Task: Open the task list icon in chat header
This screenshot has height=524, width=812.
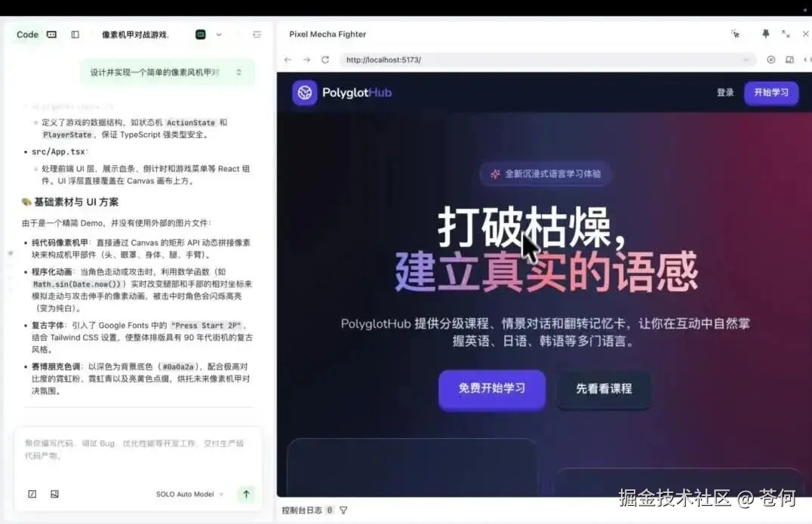Action: pyautogui.click(x=257, y=35)
